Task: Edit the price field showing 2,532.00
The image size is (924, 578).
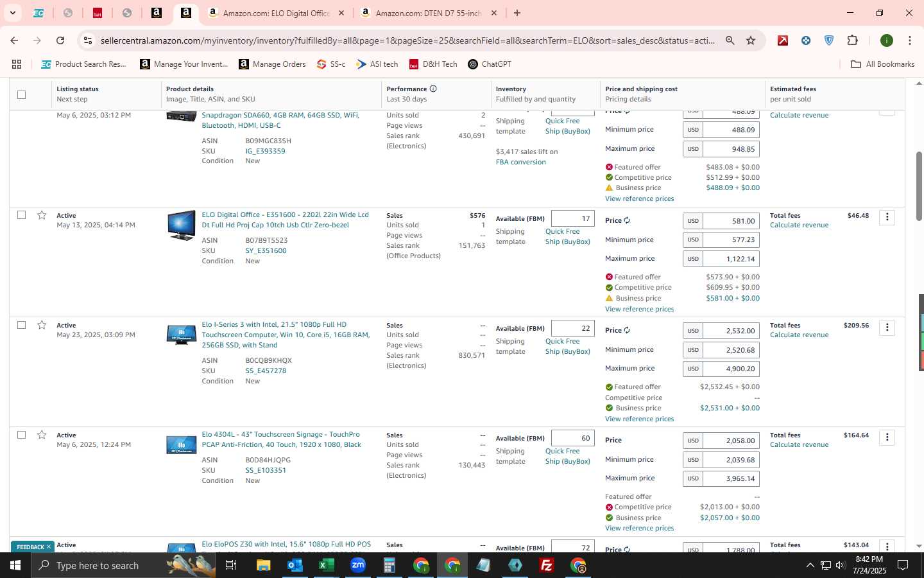Action: pyautogui.click(x=731, y=331)
